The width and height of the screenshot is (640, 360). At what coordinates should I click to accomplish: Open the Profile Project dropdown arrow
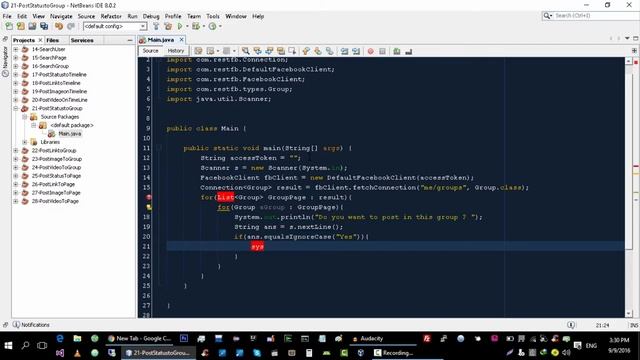click(220, 26)
